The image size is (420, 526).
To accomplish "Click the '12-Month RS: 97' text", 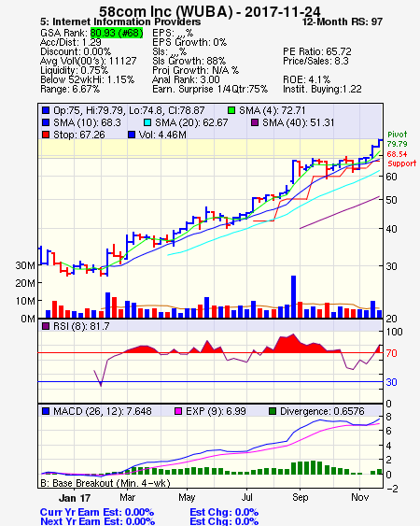I will tap(343, 21).
